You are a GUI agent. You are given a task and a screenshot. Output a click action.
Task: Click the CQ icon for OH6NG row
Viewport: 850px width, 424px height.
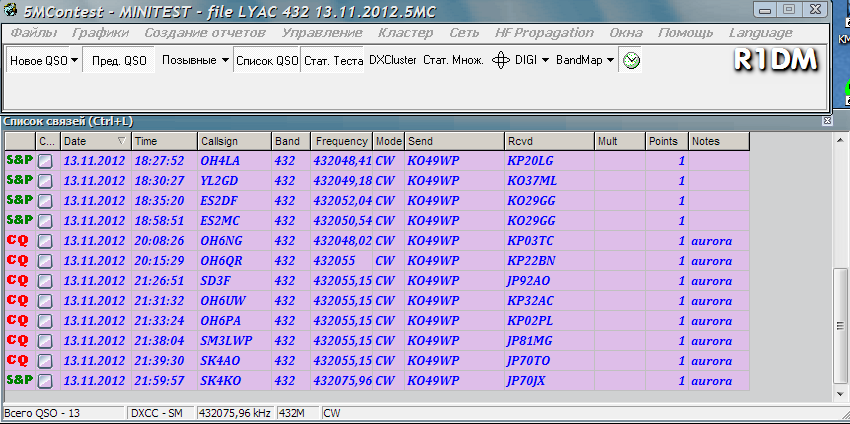[18, 240]
